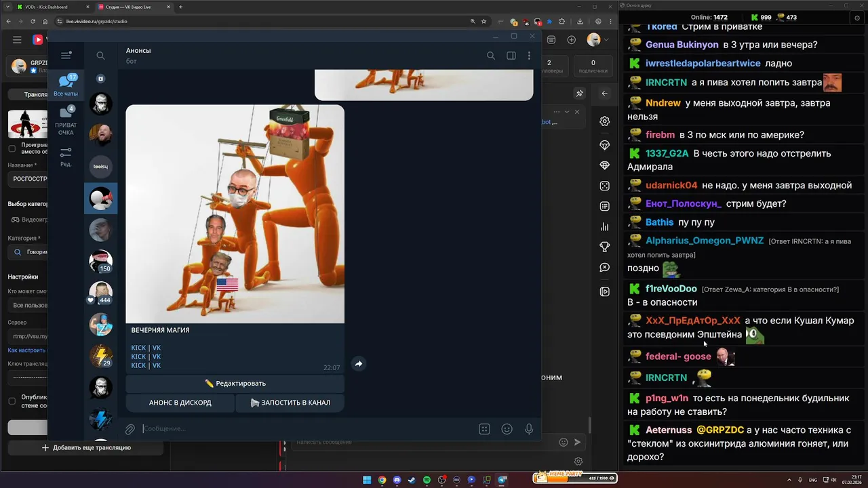Bookmark this page with the star icon

click(482, 22)
